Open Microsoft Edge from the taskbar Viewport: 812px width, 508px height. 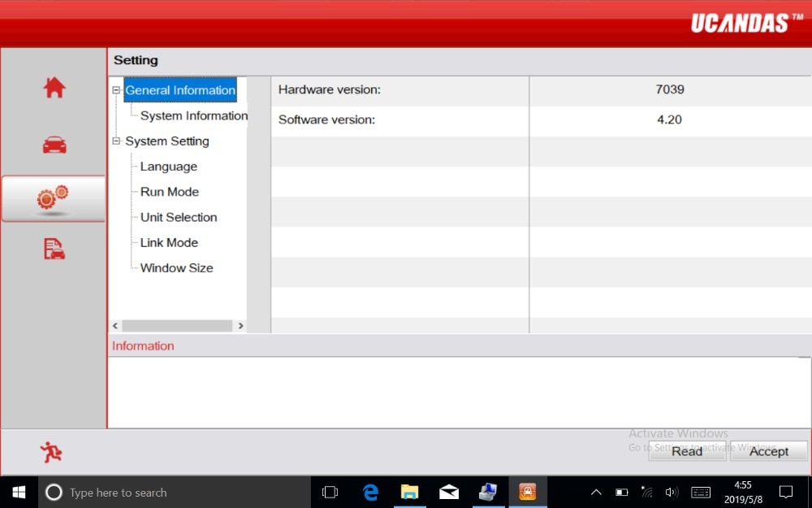[370, 492]
